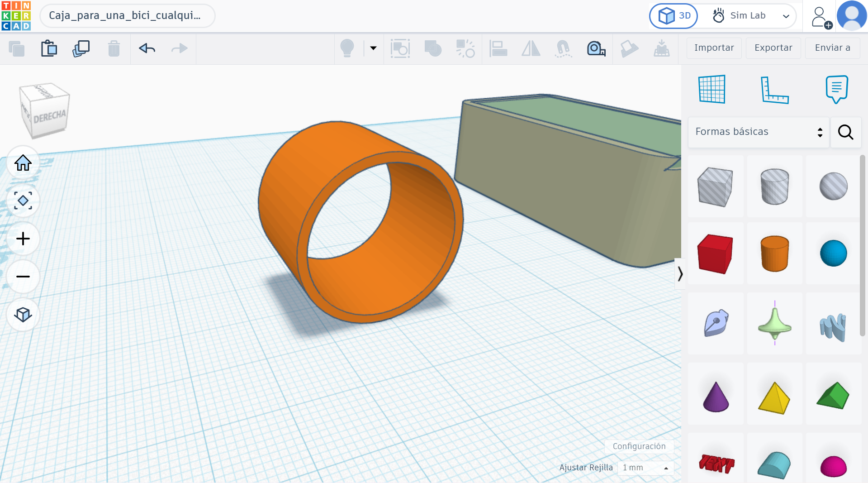Click the Align tool icon

tap(498, 48)
